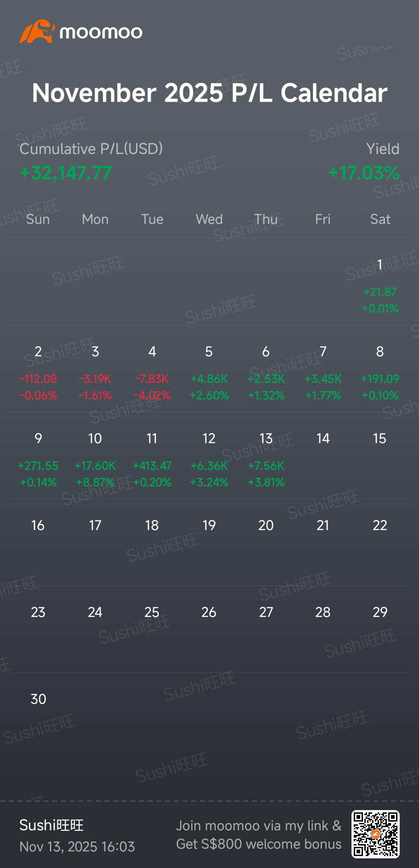Image resolution: width=419 pixels, height=868 pixels.
Task: Open November 10 showing +17.60K gain
Action: click(95, 460)
